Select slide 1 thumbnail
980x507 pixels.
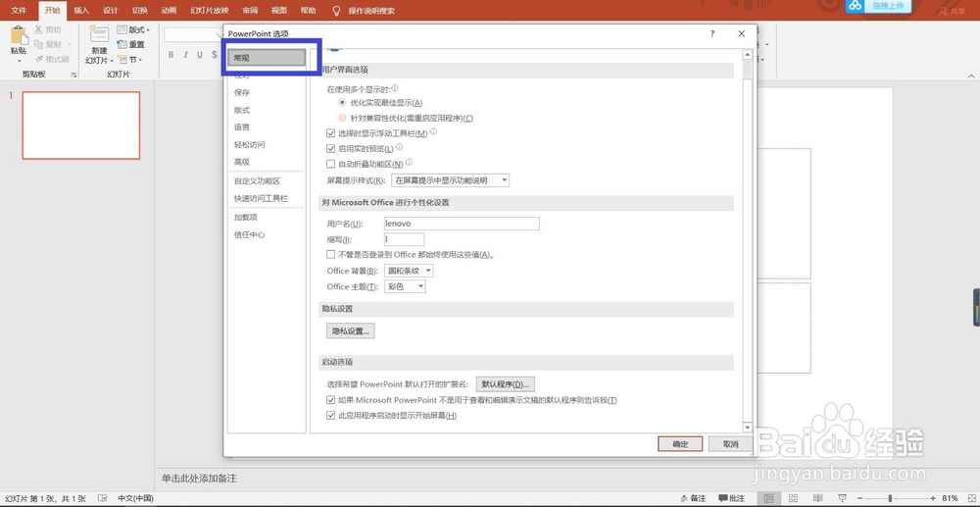click(x=81, y=125)
